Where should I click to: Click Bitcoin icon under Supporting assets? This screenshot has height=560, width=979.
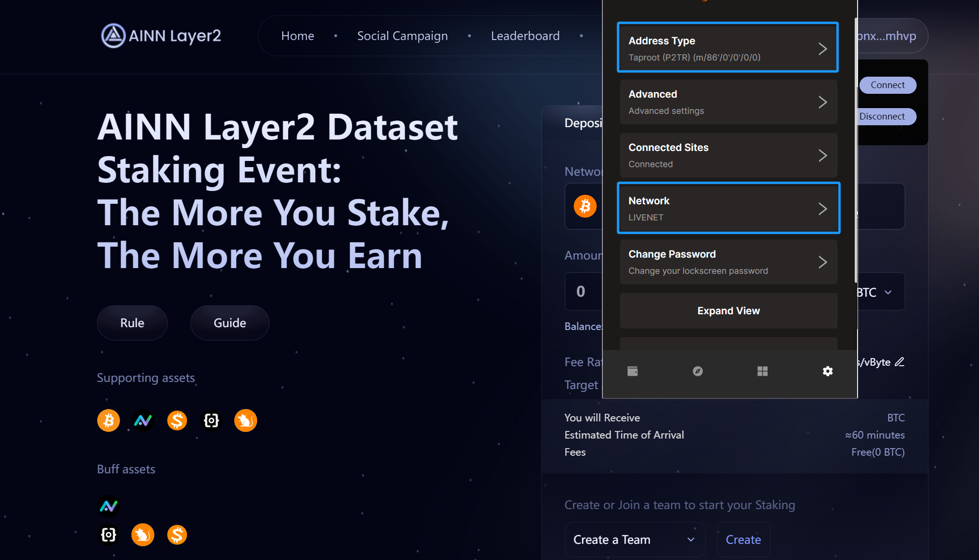click(109, 420)
